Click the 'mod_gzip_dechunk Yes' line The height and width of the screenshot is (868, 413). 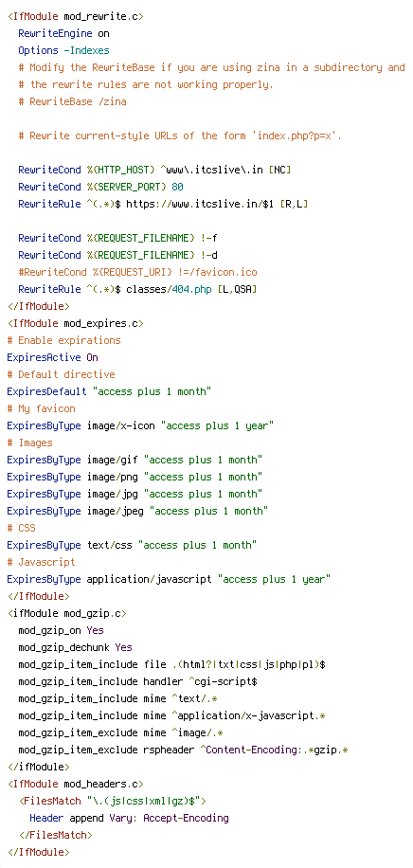[75, 647]
